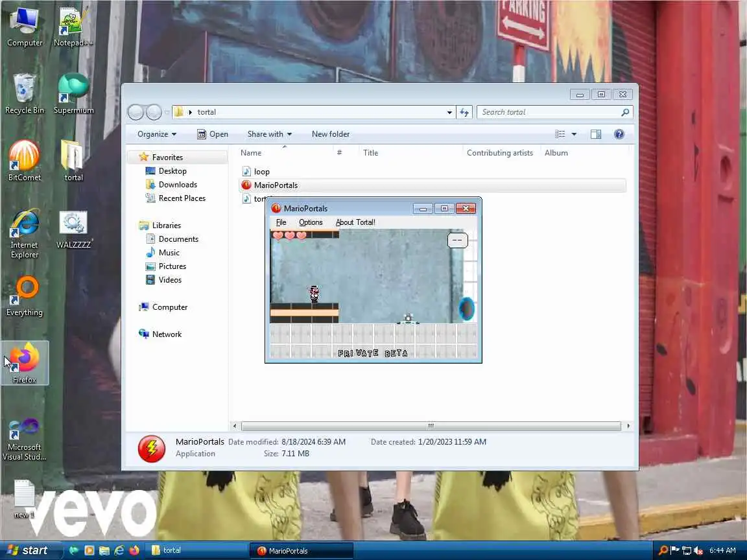Open the Notepad++ desktop shortcut
747x560 pixels.
(73, 27)
